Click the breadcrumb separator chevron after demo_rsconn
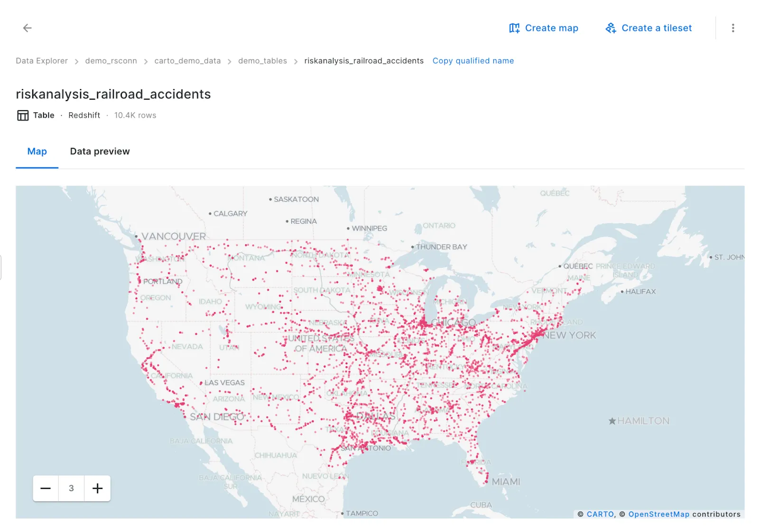Image resolution: width=759 pixels, height=532 pixels. click(x=146, y=61)
